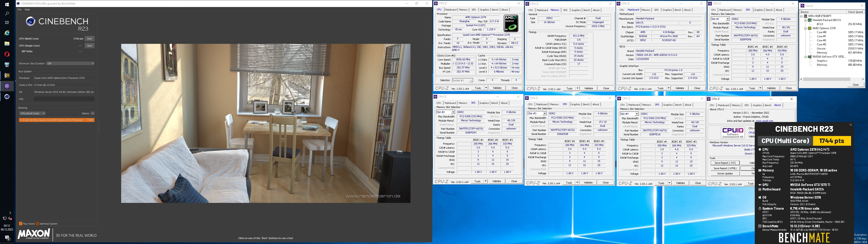Open the Slot #3 memory slot dropdown
This screenshot has height=244, width=868.
[537, 114]
